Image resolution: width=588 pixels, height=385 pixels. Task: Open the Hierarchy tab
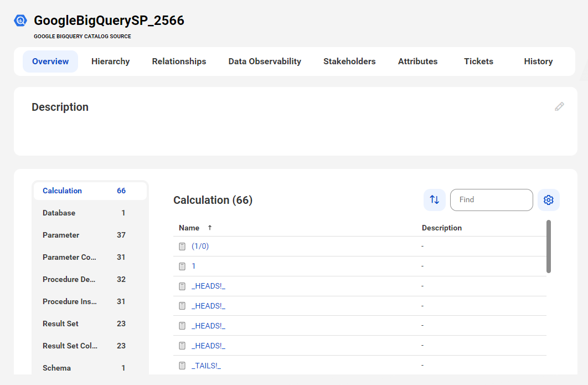pos(110,61)
